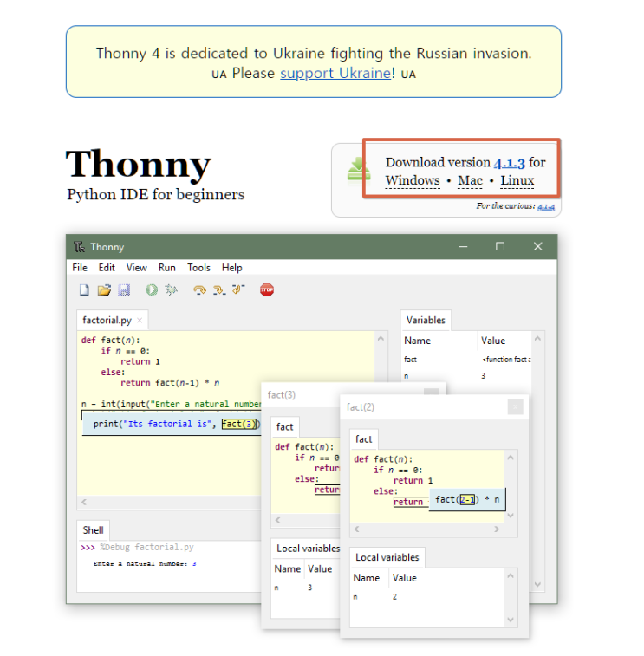Open the Run menu
Viewport: 644px width, 656px height.
(x=167, y=267)
